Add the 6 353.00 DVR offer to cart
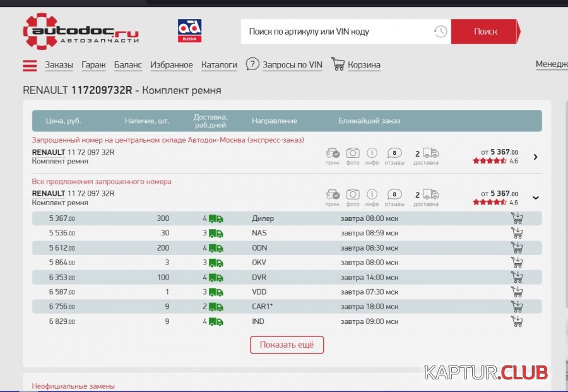The width and height of the screenshot is (568, 392). pos(517,277)
